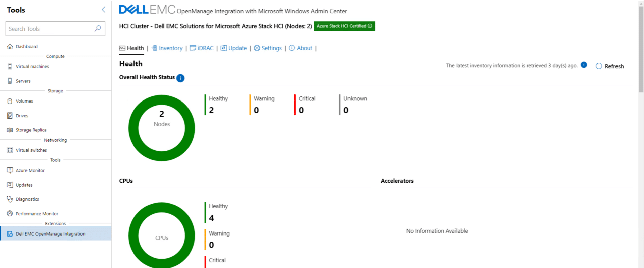Go to the Settings tab
The height and width of the screenshot is (268, 644).
pyautogui.click(x=268, y=48)
